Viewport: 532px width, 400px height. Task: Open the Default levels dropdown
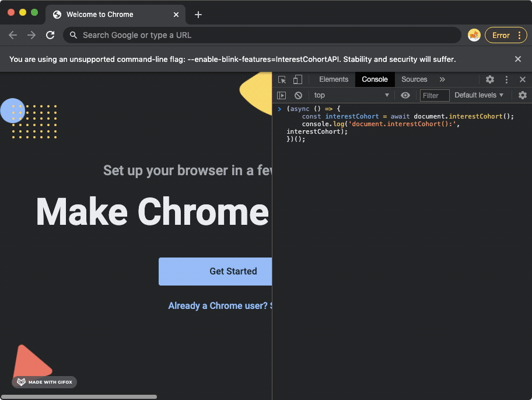(x=479, y=95)
